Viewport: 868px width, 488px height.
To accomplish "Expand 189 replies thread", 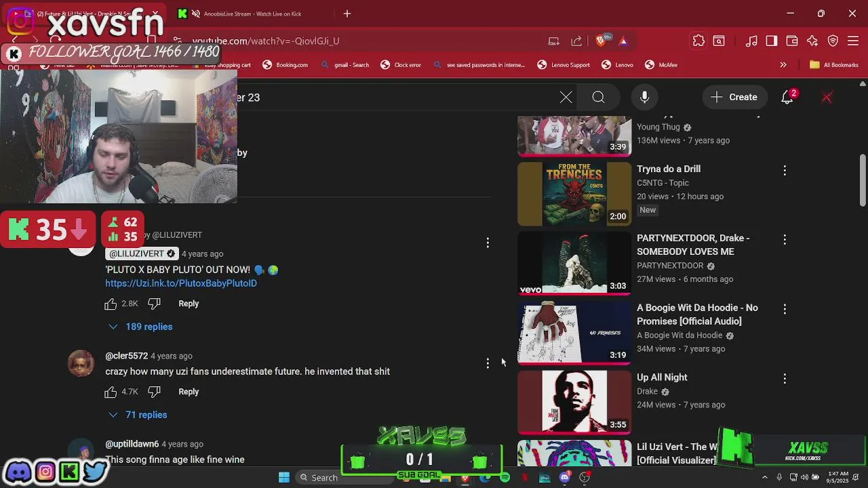I will pos(140,327).
